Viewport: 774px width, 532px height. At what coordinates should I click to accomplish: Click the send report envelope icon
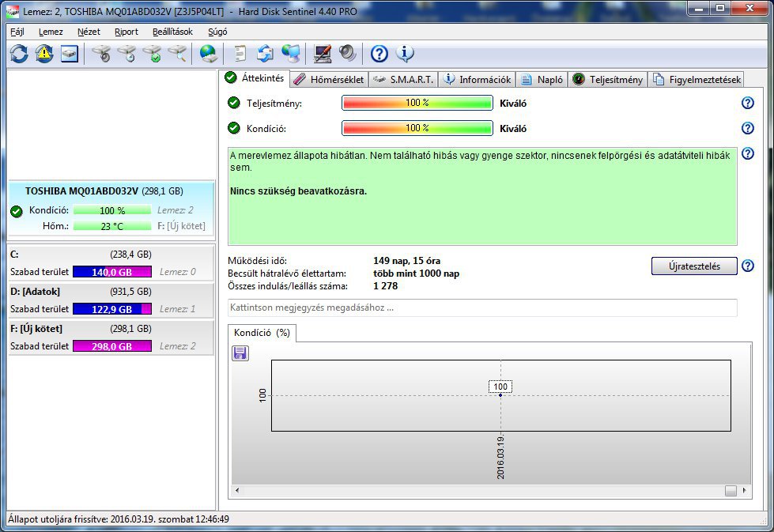tap(265, 53)
